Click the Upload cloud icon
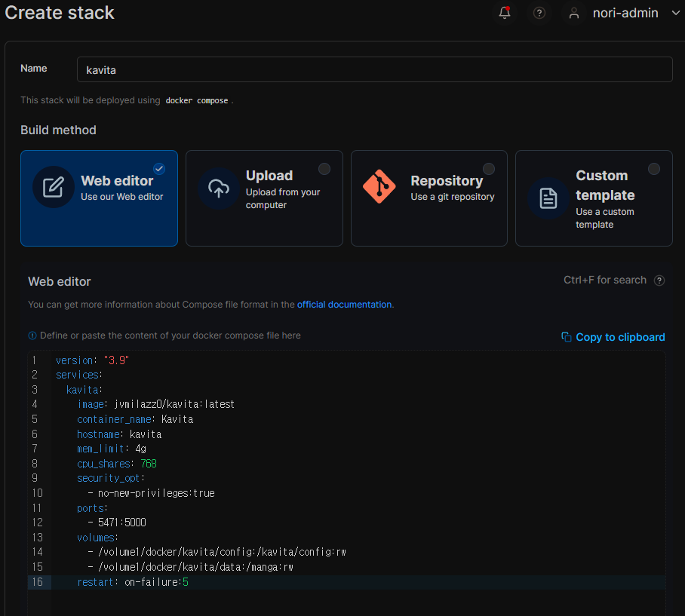Screen dimensions: 685x616 point(219,188)
